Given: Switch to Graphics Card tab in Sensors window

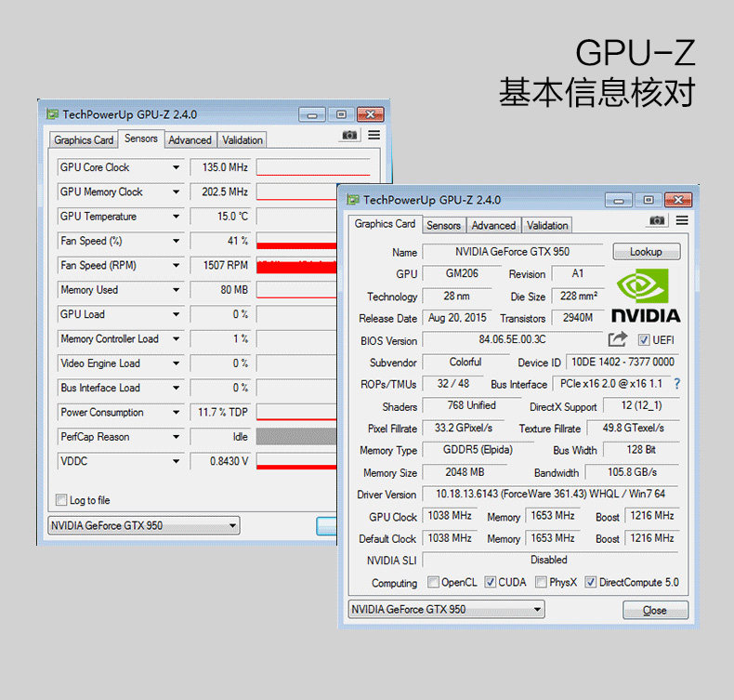Looking at the screenshot, I should coord(84,140).
